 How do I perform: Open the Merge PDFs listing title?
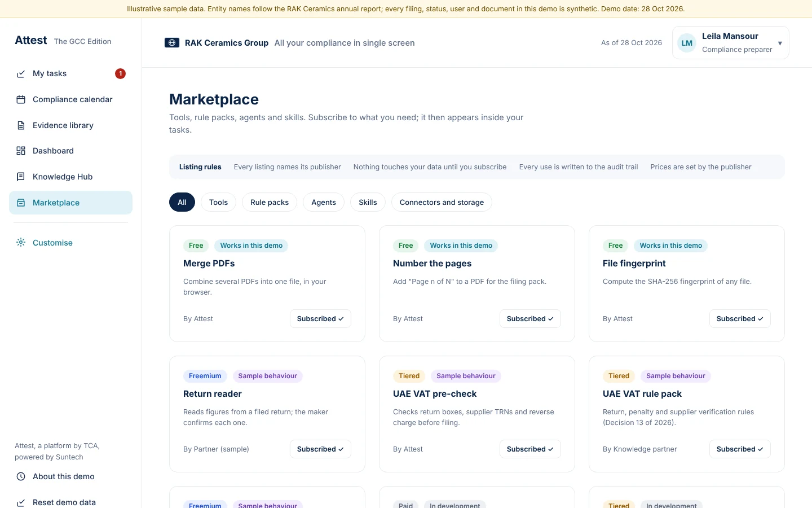(209, 264)
